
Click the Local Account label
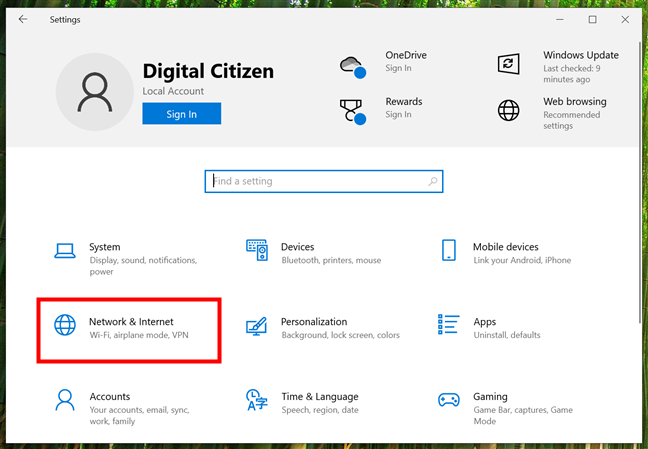[173, 91]
